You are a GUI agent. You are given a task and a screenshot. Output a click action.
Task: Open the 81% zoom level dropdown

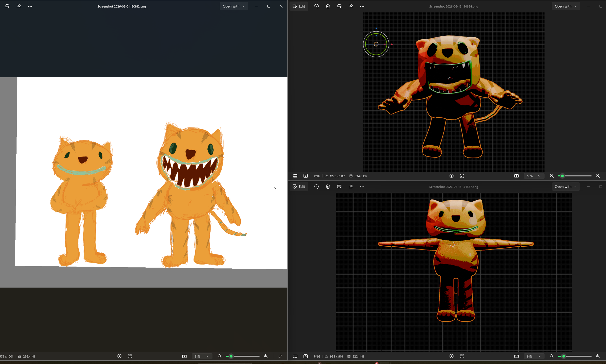pyautogui.click(x=202, y=356)
